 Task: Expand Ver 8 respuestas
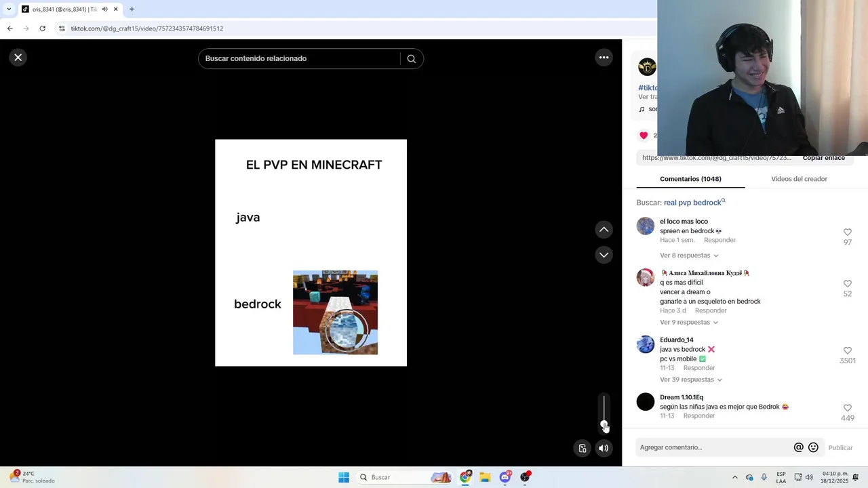(688, 256)
